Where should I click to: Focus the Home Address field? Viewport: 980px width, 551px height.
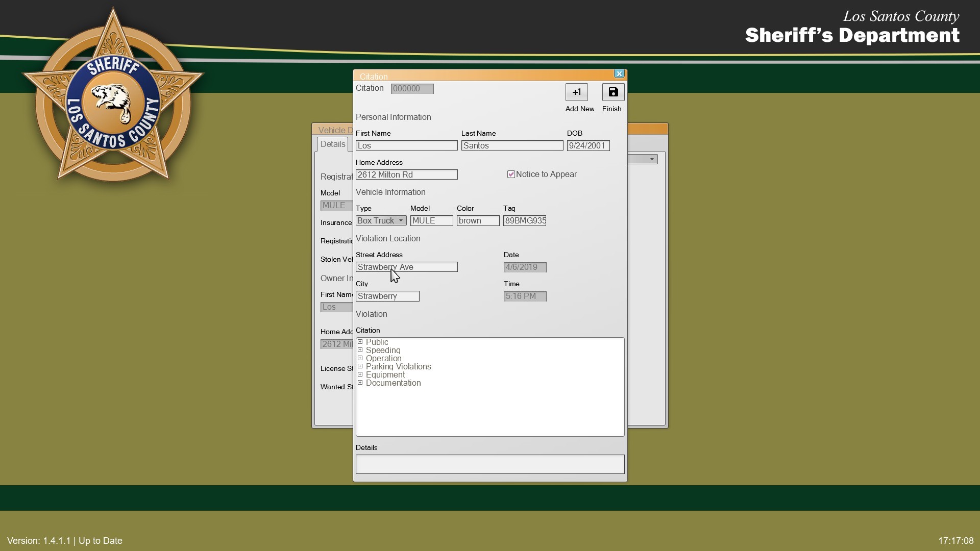pos(406,175)
